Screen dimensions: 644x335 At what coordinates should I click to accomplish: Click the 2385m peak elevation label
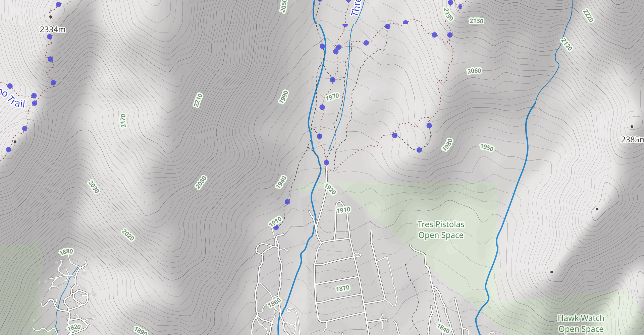coord(633,139)
